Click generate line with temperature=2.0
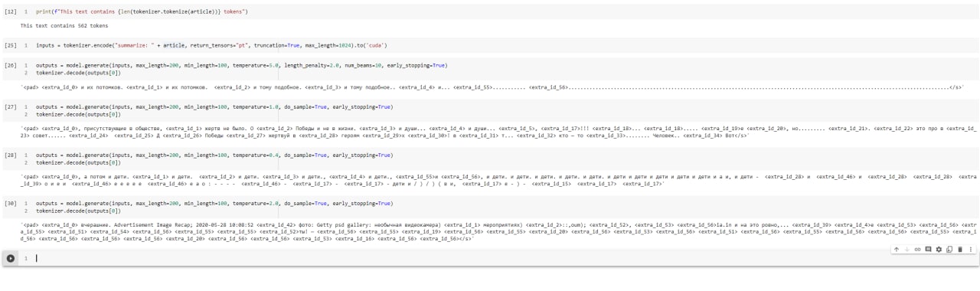This screenshot has height=291, width=980. [214, 203]
